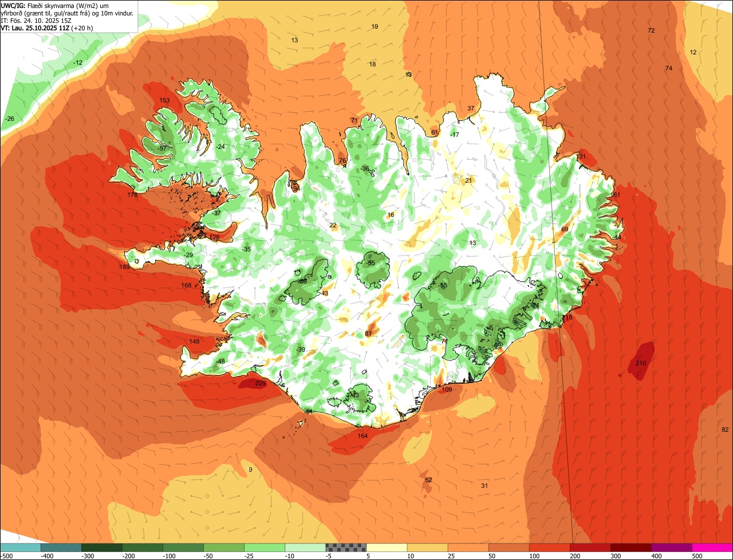
Task: Click the value 178 on the map
Action: 132,195
